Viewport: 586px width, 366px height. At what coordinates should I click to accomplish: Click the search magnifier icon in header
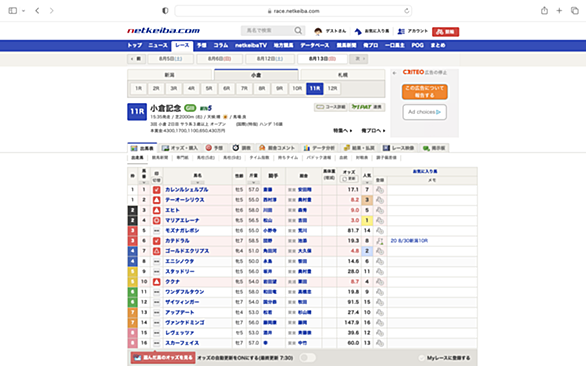point(298,31)
